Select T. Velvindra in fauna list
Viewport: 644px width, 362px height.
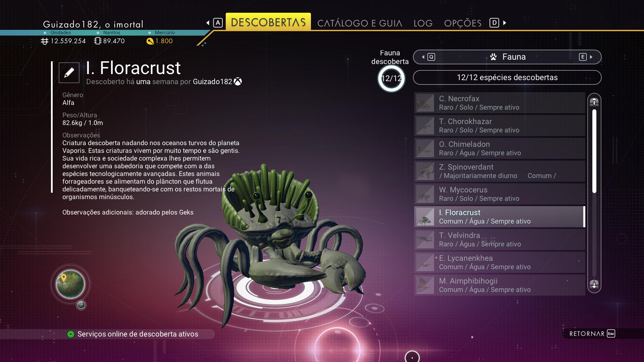click(500, 240)
